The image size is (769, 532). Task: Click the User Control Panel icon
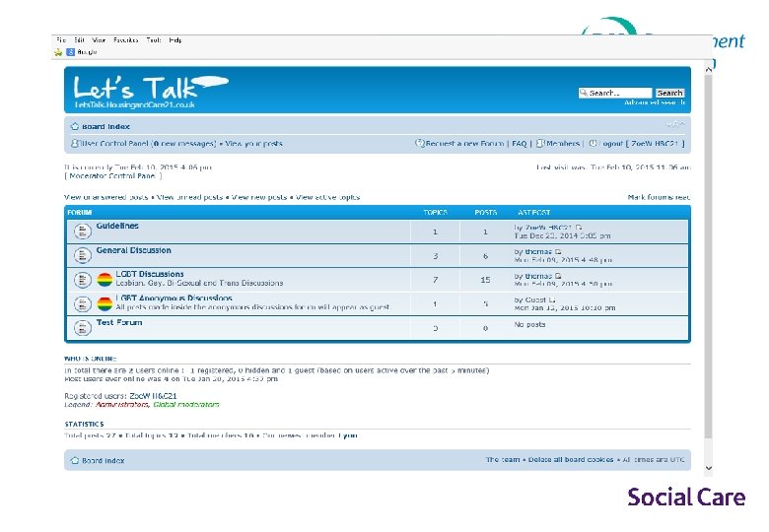[x=75, y=144]
